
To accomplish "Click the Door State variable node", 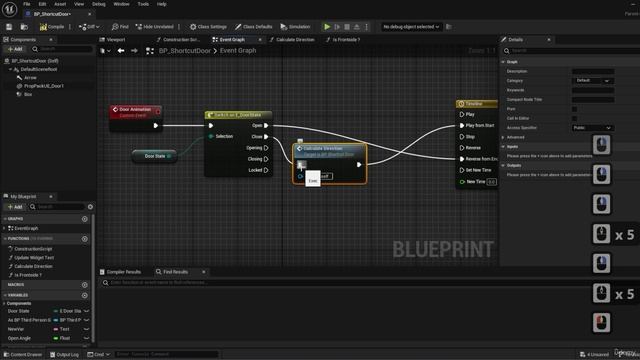I will point(154,156).
